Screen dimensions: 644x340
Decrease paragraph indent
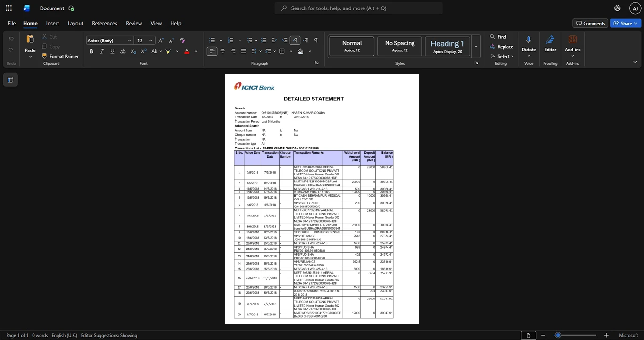click(x=274, y=40)
